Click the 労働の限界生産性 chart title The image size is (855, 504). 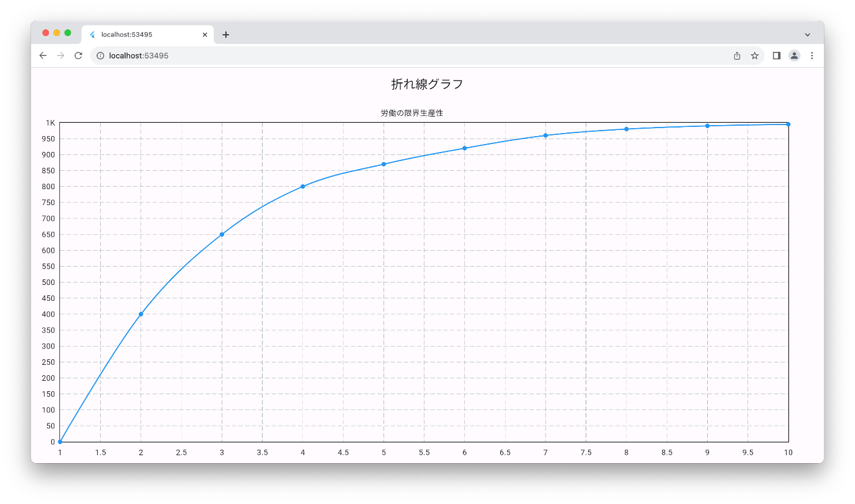coord(412,113)
